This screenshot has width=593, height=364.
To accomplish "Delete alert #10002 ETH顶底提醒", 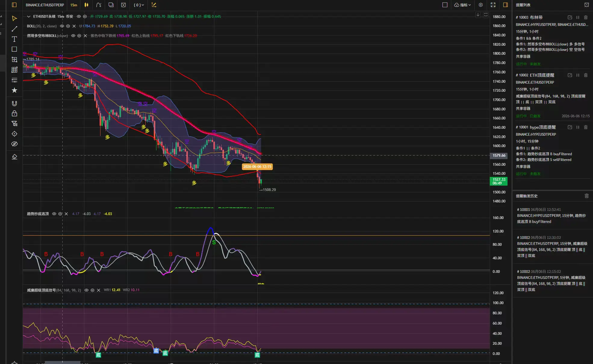I will click(x=586, y=75).
